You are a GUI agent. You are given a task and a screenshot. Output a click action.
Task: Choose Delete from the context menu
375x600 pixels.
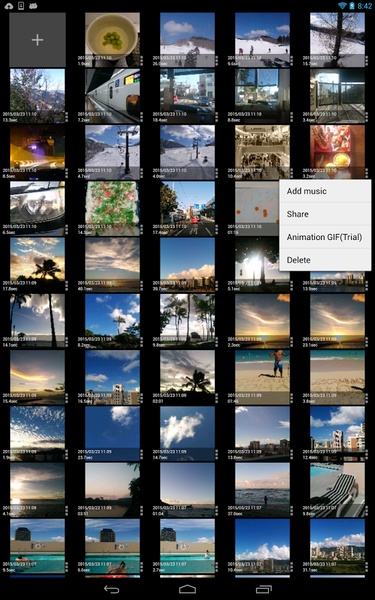(x=325, y=260)
